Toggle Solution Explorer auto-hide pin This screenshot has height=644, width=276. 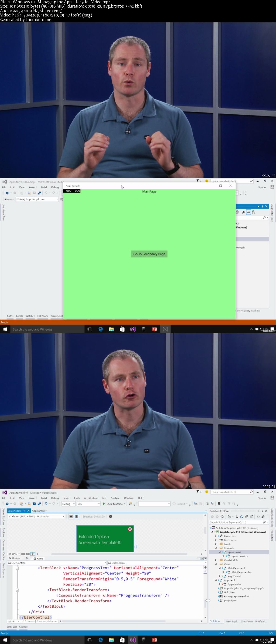pyautogui.click(x=262, y=511)
